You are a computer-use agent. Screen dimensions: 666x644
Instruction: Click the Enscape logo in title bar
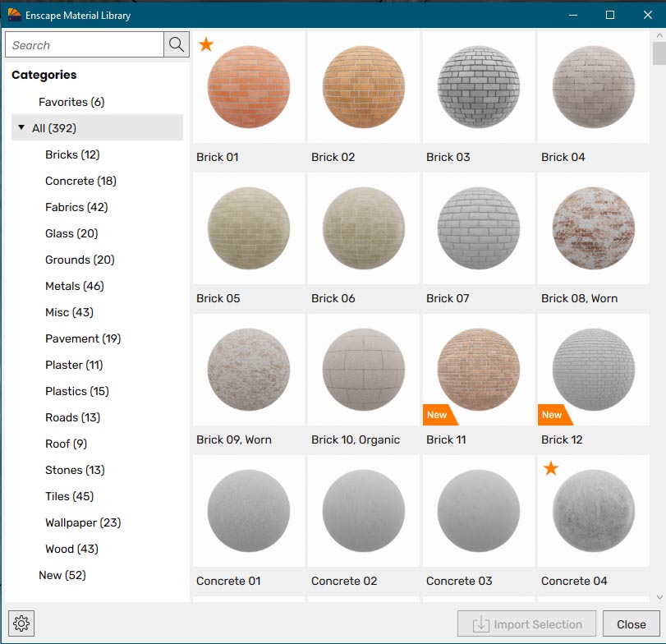pyautogui.click(x=14, y=15)
